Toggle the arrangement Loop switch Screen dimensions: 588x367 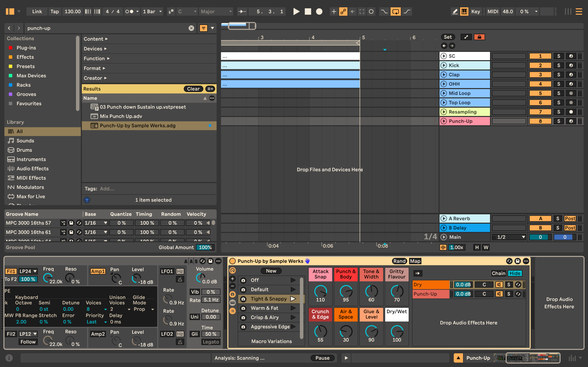pyautogui.click(x=395, y=11)
